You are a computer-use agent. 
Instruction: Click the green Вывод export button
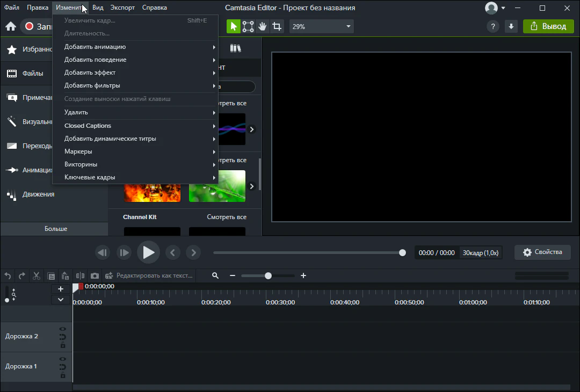click(548, 26)
